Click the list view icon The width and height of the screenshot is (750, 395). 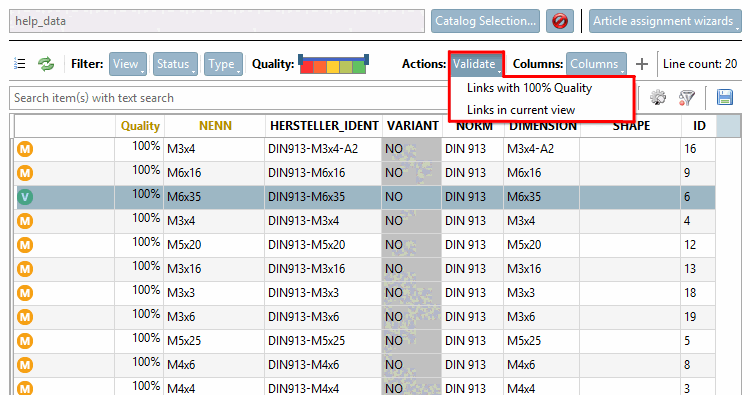click(x=20, y=64)
